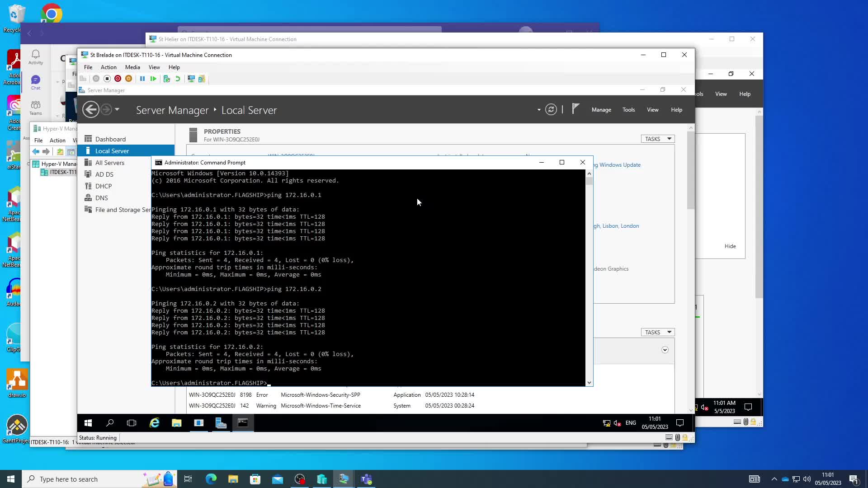Click the Reset VM icon
This screenshot has width=868, height=488.
pos(153,79)
